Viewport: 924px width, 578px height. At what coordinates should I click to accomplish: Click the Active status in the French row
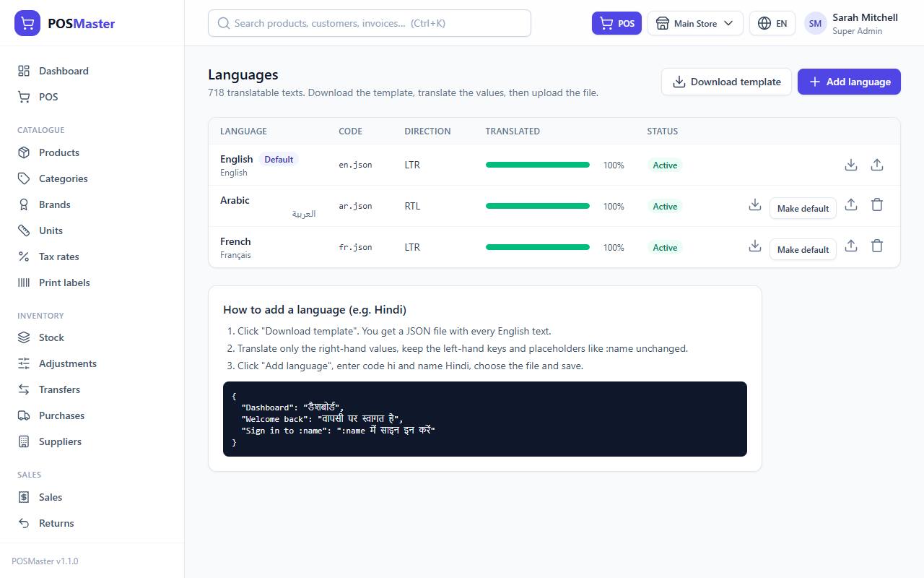[665, 247]
